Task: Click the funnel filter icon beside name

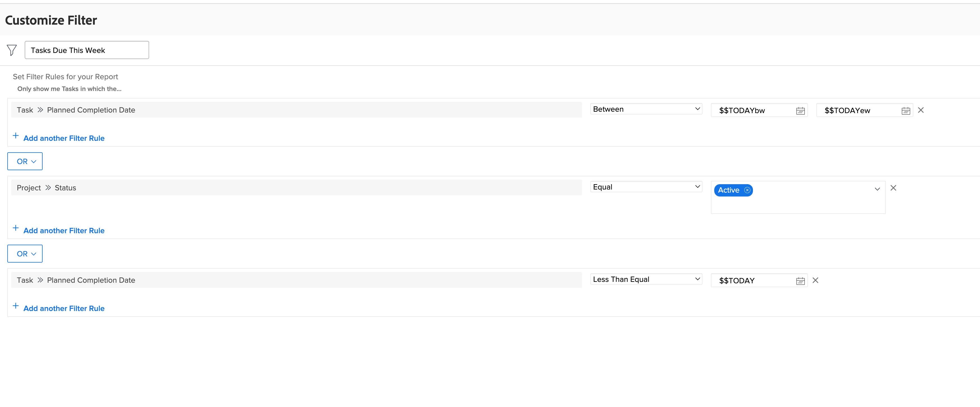Action: (12, 50)
